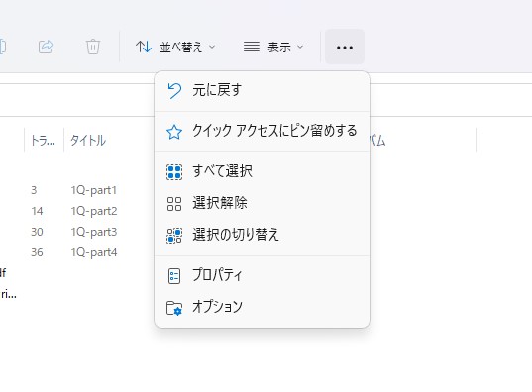Image resolution: width=532 pixels, height=392 pixels.
Task: Select the 1Q-part4 title row
Action: (94, 252)
